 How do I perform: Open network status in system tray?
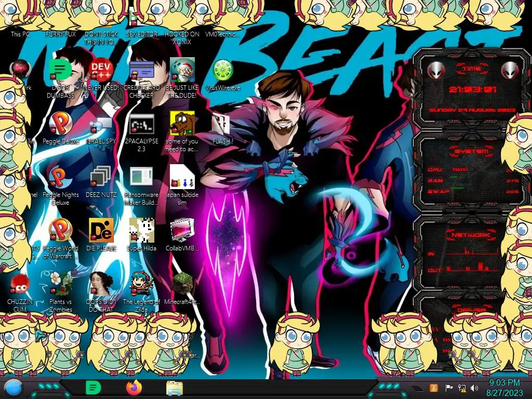click(462, 388)
